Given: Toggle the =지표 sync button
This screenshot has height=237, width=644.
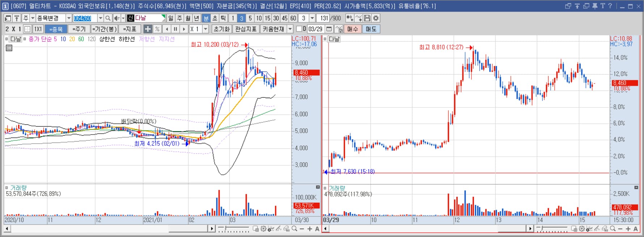Looking at the screenshot, I should tap(130, 29).
